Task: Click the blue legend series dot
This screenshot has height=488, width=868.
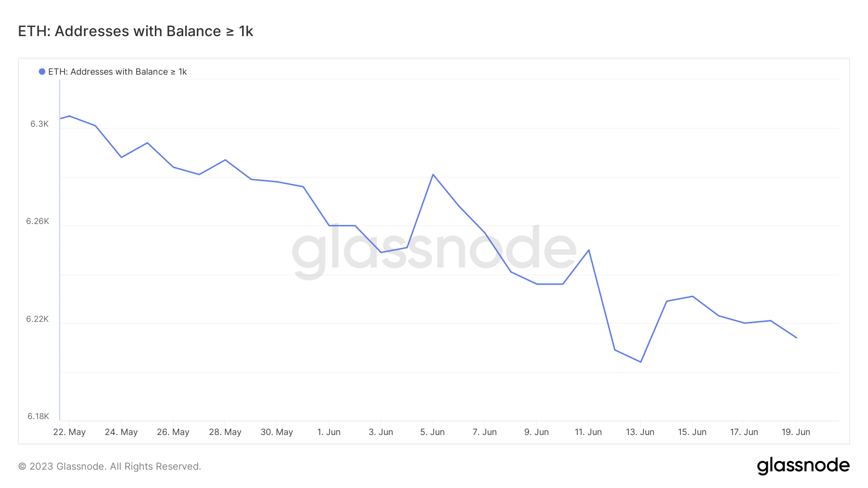Action: 42,72
